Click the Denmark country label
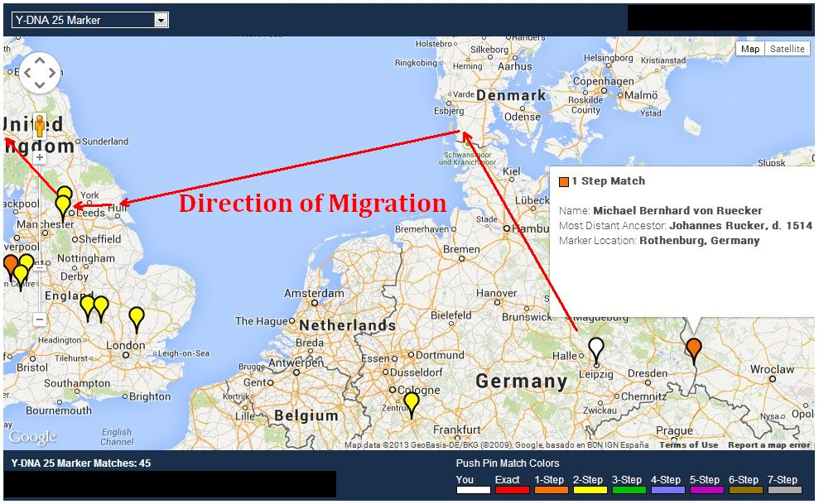Screen dimensions: 819x504 coord(511,95)
